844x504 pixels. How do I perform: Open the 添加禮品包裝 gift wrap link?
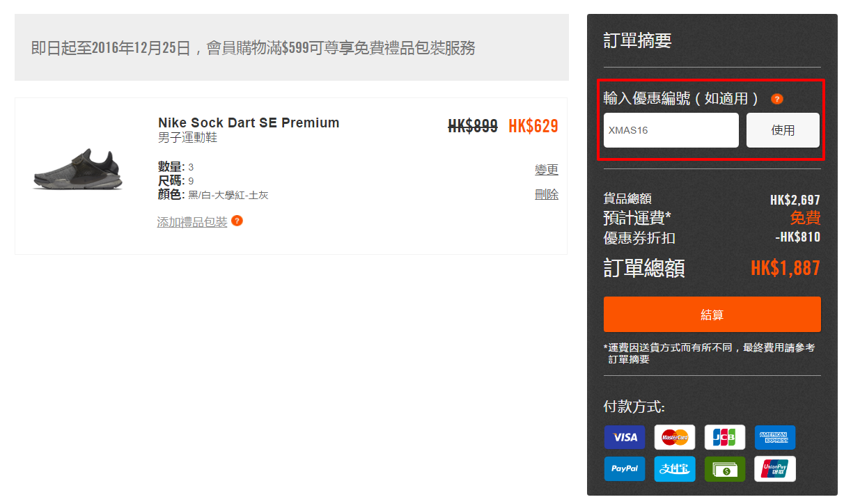[x=192, y=221]
